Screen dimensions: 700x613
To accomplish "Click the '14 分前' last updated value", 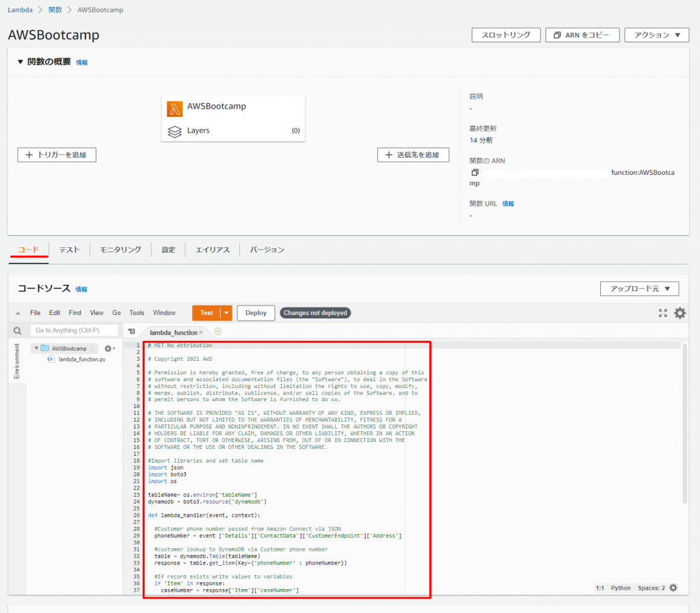I will 481,140.
